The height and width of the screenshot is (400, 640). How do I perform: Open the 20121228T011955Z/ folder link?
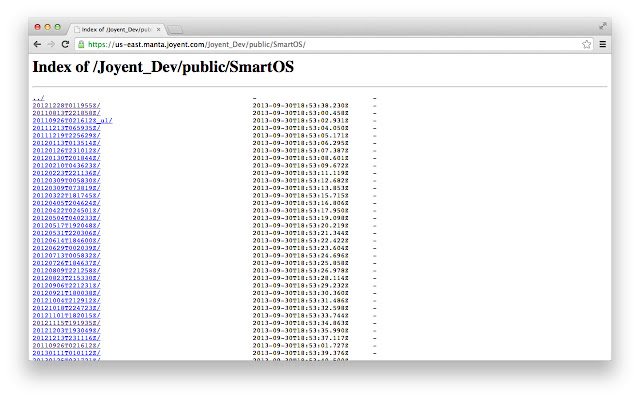coord(67,105)
